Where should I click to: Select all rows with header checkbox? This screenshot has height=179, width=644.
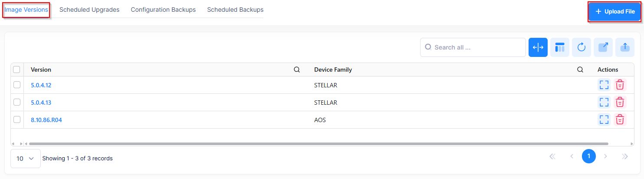point(17,70)
